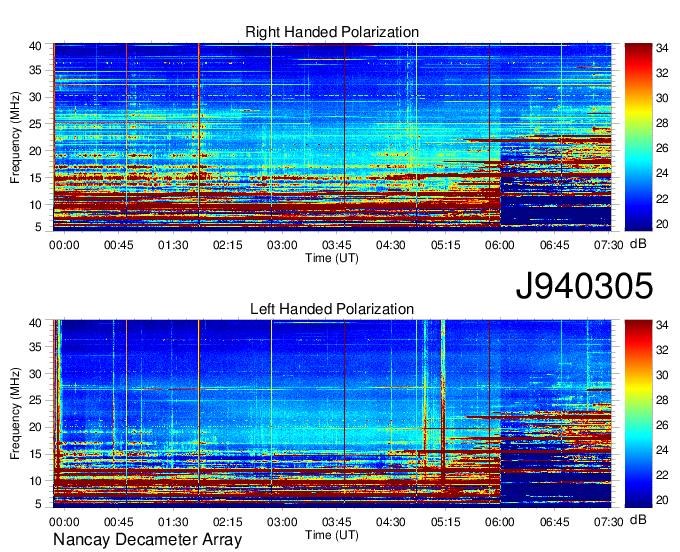
Task: Click "Time (UT)" label under right-handed plot
Action: [332, 258]
